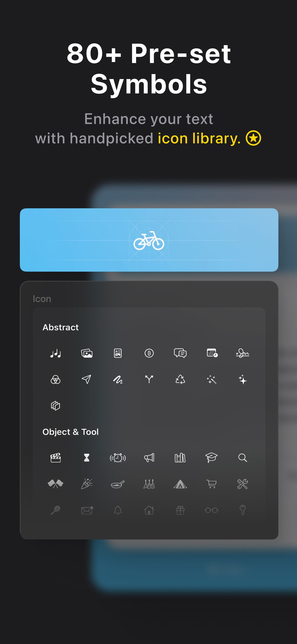
Task: Select the clapperboard icon
Action: [55, 458]
